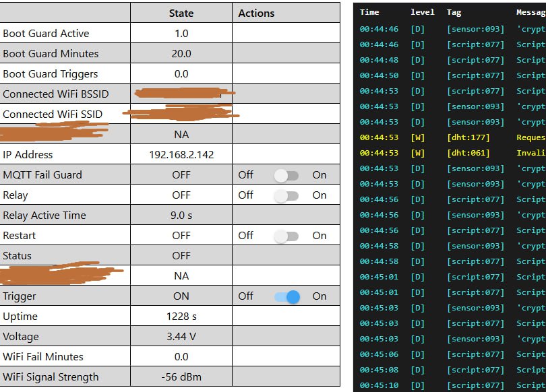The width and height of the screenshot is (546, 392).
Task: Click the Restart row label
Action: coord(19,236)
